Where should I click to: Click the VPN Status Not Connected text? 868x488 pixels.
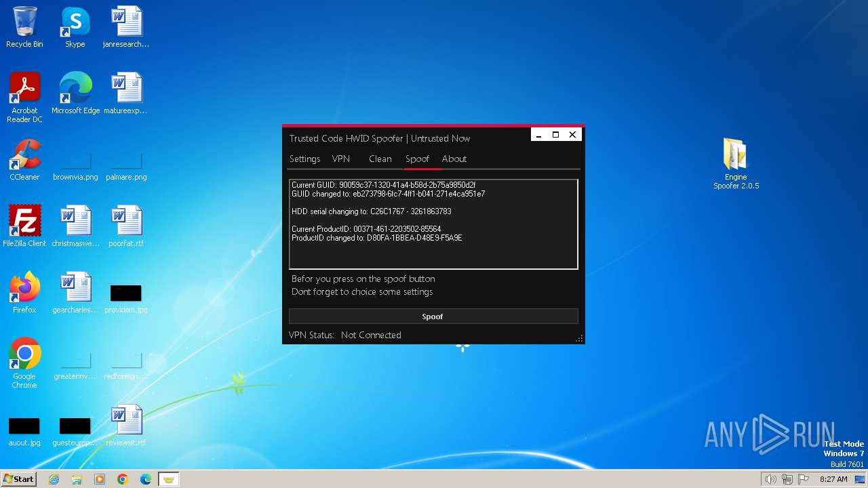(x=345, y=335)
